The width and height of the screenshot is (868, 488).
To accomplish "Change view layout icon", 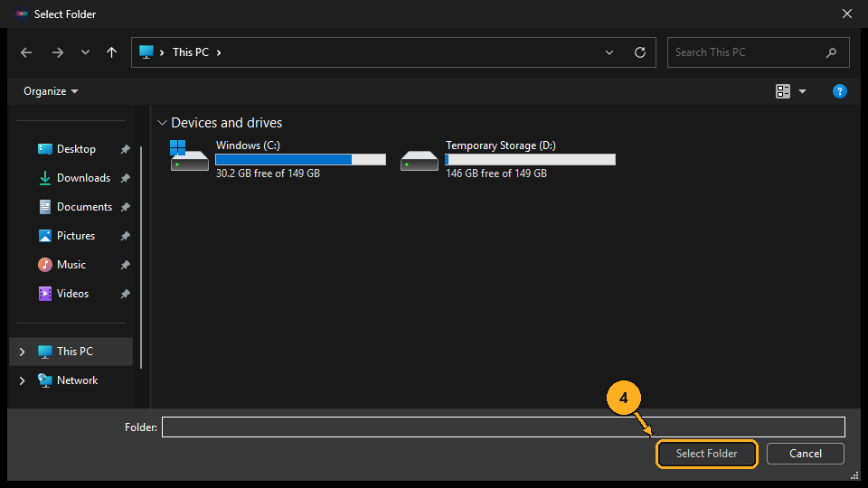I will click(783, 91).
